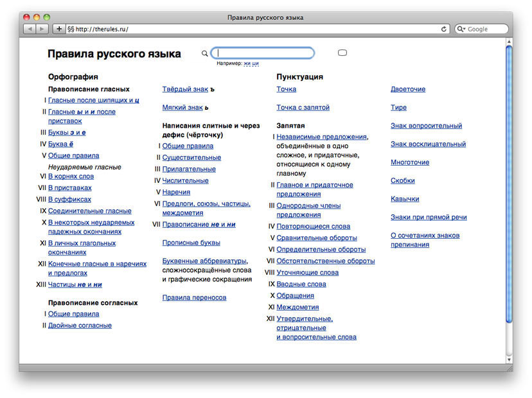Open the Google search magnifier dropdown
Screen dimensions: 532x398
pos(461,29)
